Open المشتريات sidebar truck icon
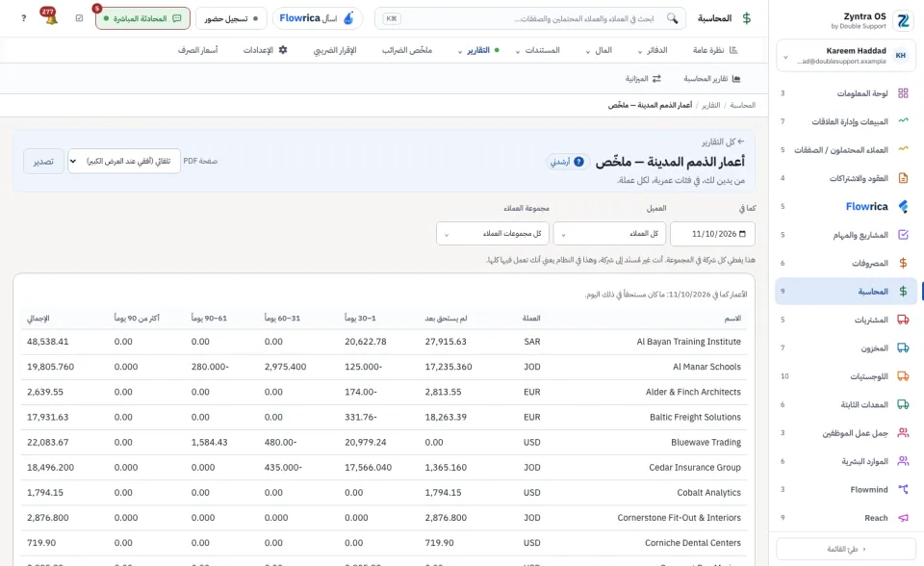Viewport: 924px width, 566px height. tap(903, 320)
